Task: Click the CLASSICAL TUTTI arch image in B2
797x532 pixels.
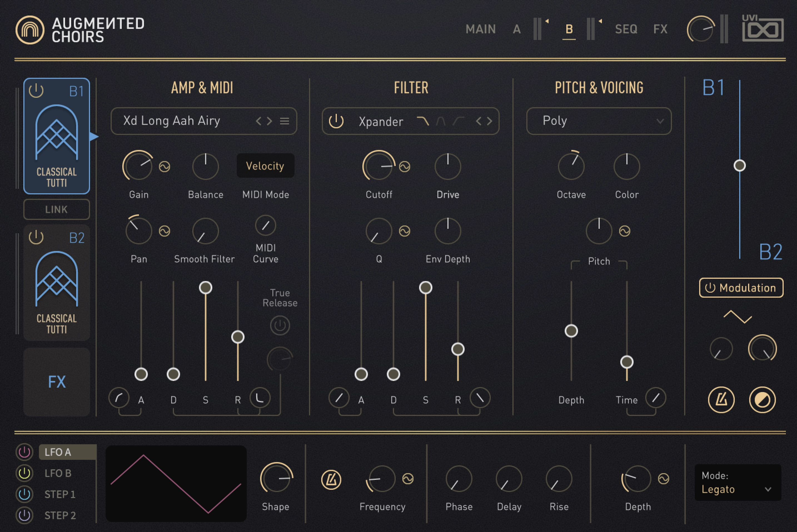Action: point(57,279)
